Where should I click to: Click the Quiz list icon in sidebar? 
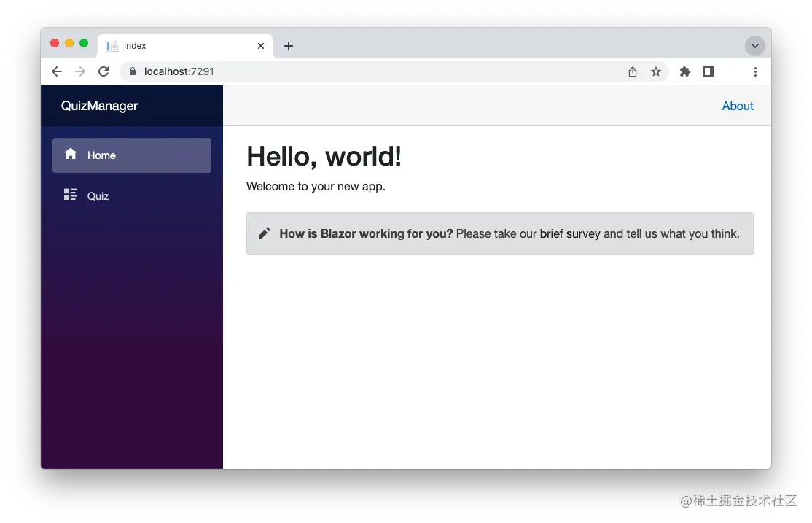[70, 195]
